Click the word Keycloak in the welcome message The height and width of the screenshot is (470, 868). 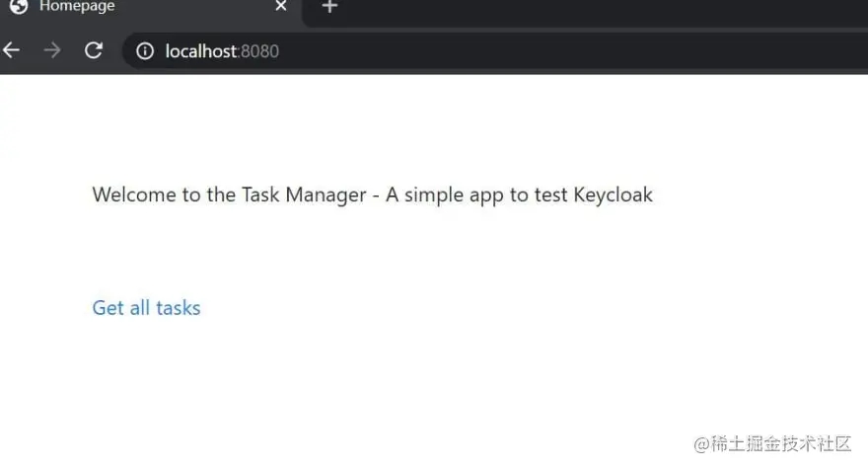click(x=613, y=196)
